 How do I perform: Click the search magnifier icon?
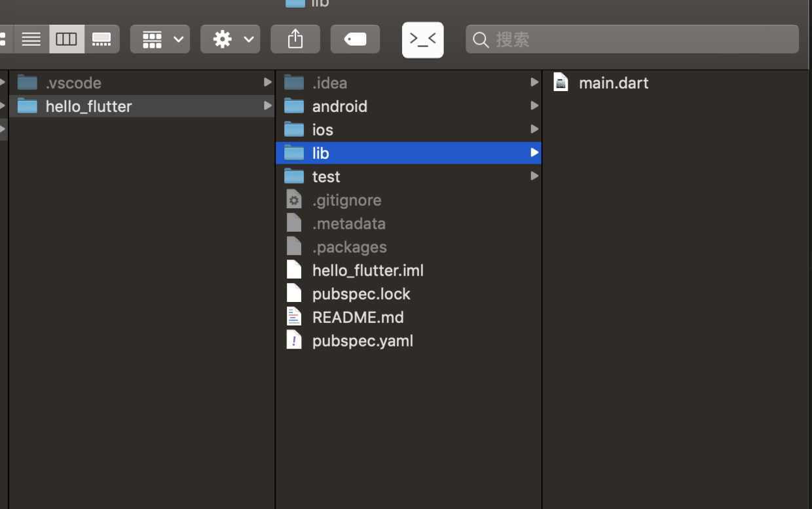pyautogui.click(x=481, y=40)
